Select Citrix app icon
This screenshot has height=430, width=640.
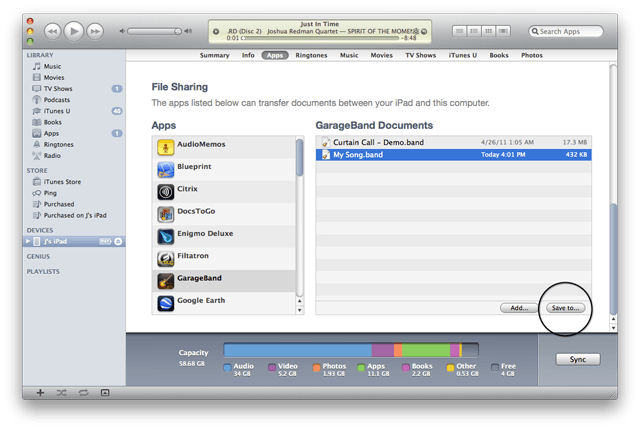point(165,192)
